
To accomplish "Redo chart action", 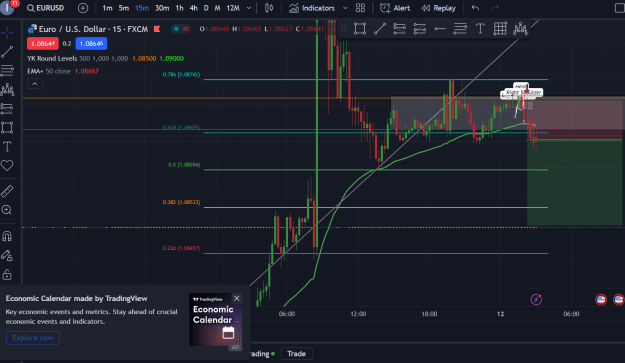I will [495, 8].
